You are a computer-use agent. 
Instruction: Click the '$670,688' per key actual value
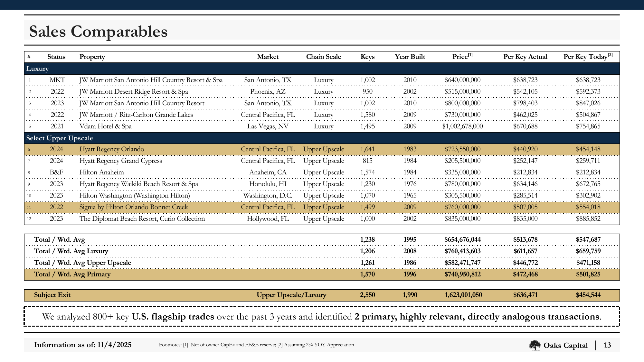pyautogui.click(x=526, y=126)
